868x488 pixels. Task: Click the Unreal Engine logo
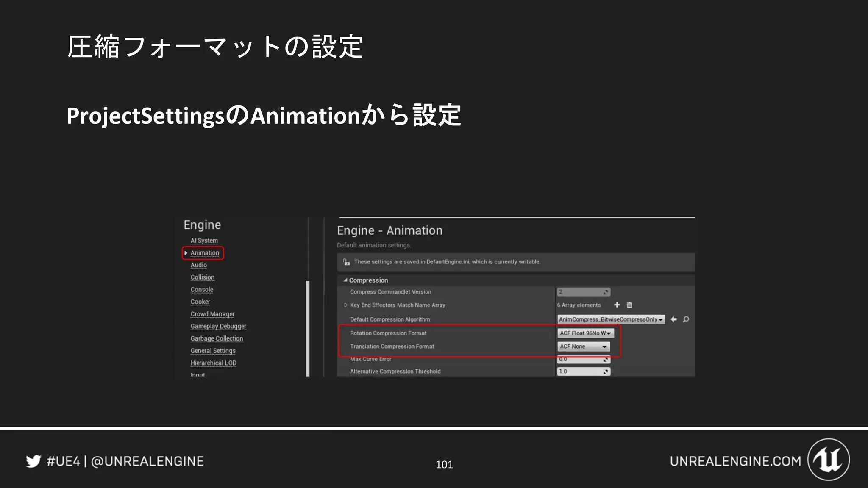point(829,460)
